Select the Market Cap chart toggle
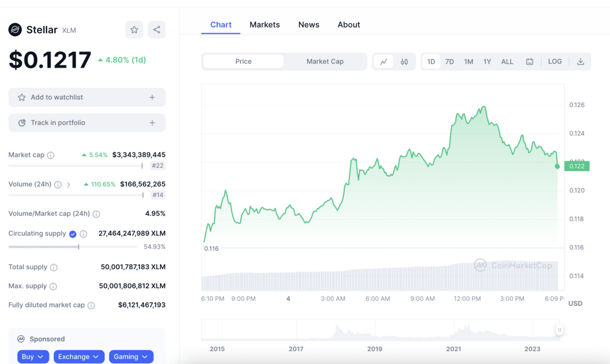 (325, 61)
